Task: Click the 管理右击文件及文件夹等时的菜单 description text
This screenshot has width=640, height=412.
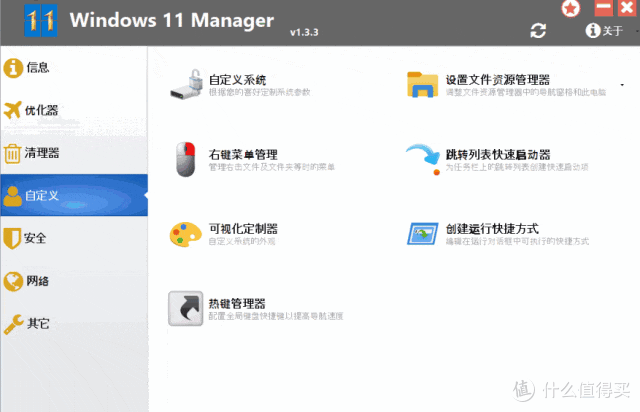Action: tap(272, 167)
